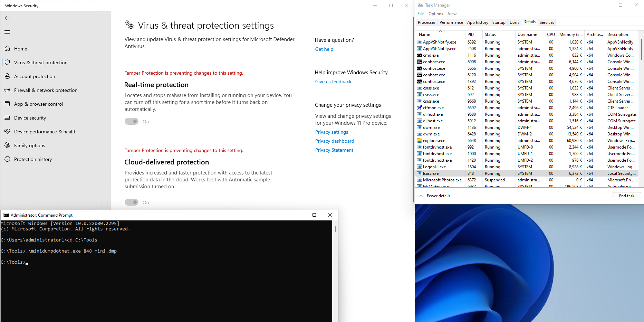Click the heart icon for Device performance & health
This screenshot has width=644, height=322.
[x=7, y=131]
